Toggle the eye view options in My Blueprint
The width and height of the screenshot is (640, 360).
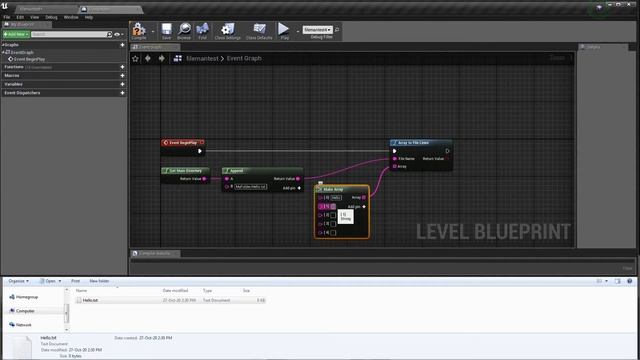[x=118, y=34]
